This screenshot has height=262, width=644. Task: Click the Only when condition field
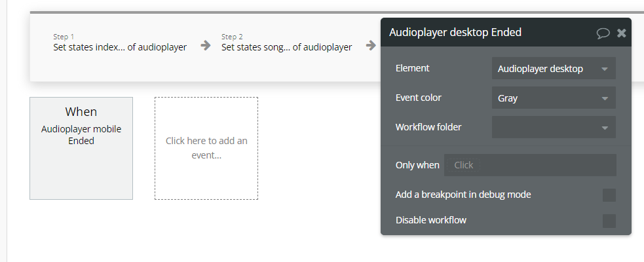click(x=529, y=165)
